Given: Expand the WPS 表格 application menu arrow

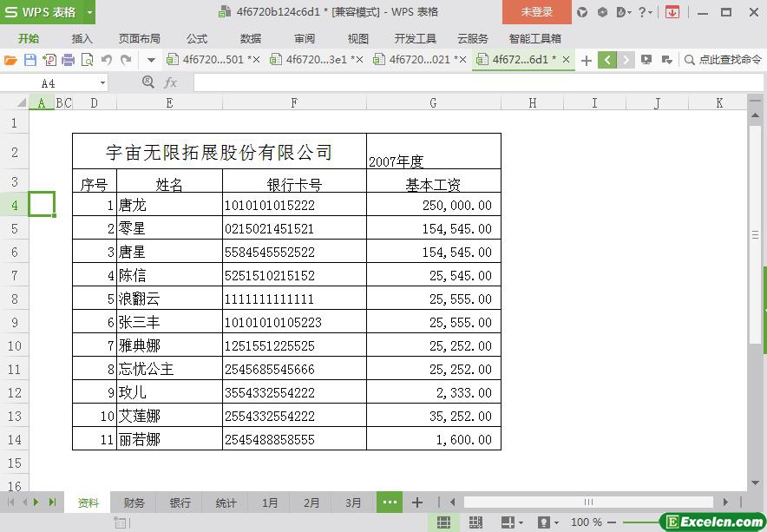Looking at the screenshot, I should pyautogui.click(x=90, y=12).
